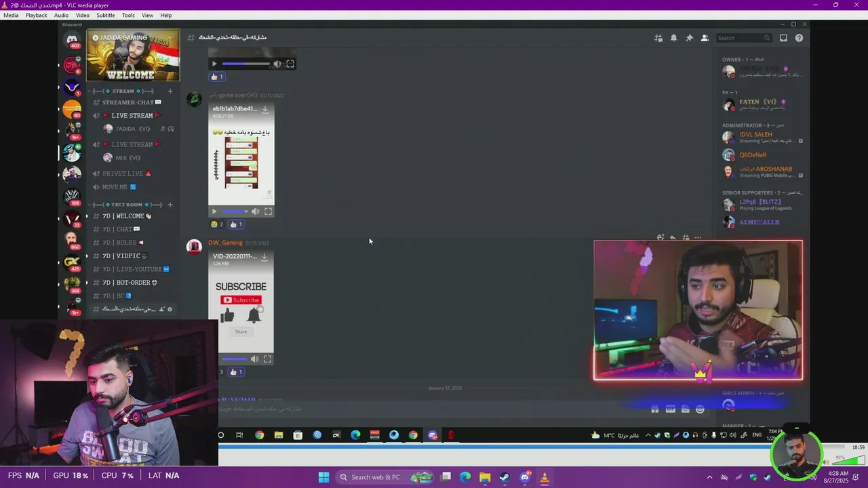Add channel to STREAM category
868x488 pixels.
pos(170,91)
